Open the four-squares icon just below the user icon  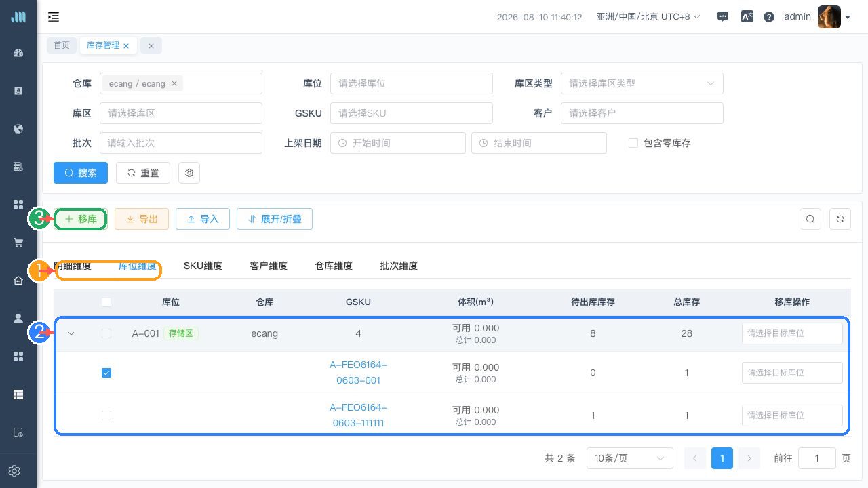tap(18, 357)
